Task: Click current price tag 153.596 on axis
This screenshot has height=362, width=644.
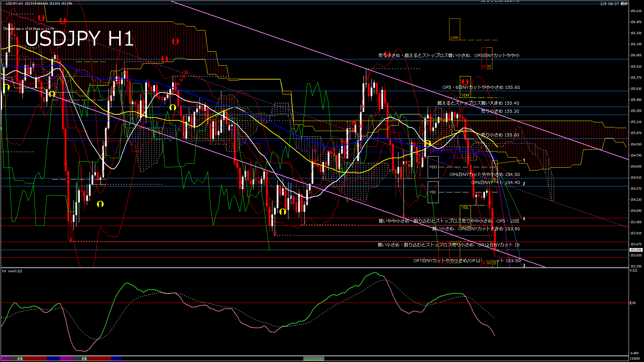Action: click(x=636, y=250)
